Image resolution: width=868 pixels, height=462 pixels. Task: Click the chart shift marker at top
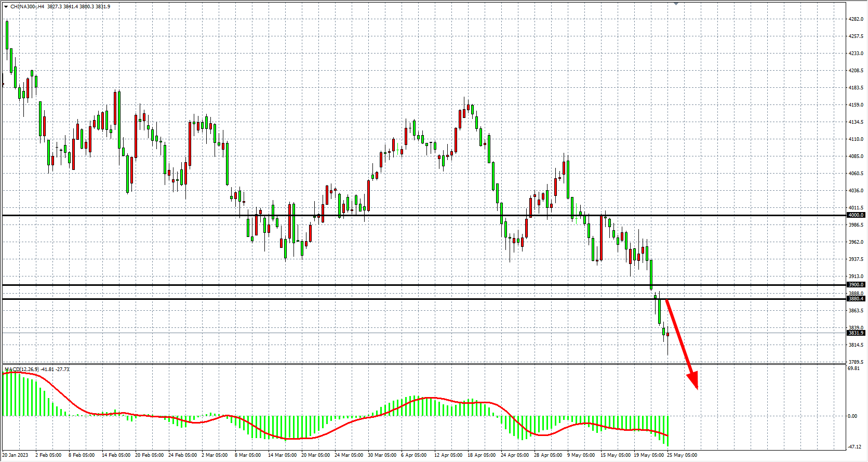tap(676, 4)
